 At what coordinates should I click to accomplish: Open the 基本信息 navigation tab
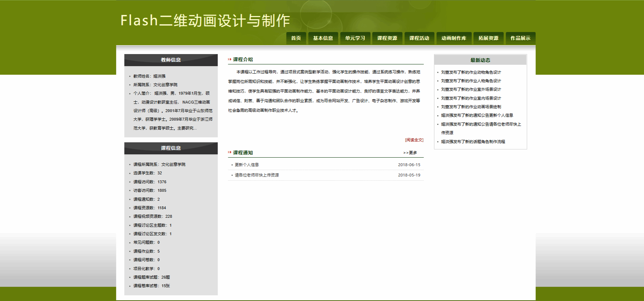(323, 38)
